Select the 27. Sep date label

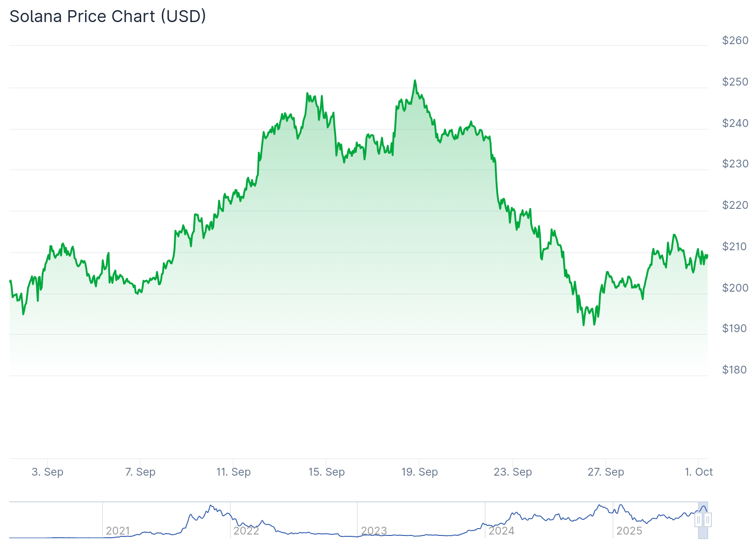[606, 472]
